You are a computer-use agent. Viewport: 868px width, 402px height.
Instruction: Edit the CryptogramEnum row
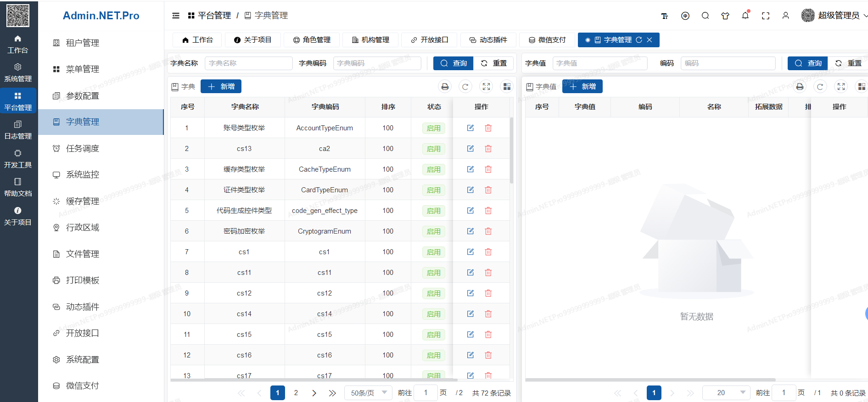(x=470, y=231)
